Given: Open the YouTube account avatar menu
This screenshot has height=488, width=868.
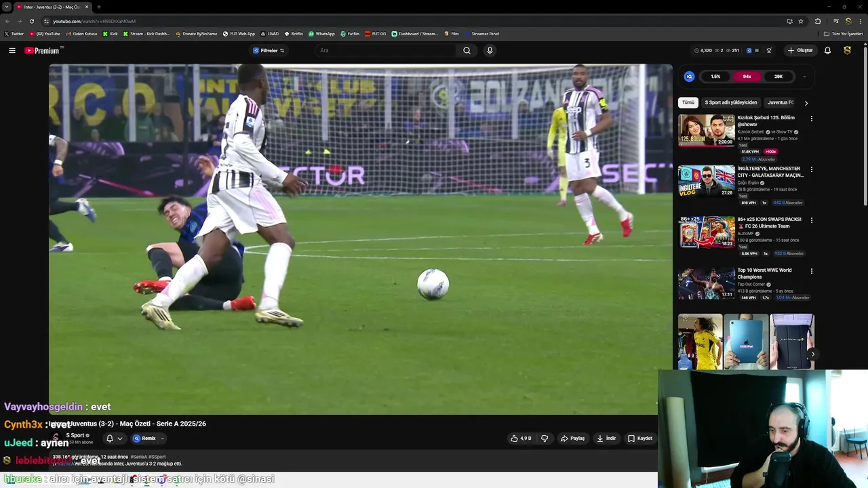Looking at the screenshot, I should click(x=847, y=50).
